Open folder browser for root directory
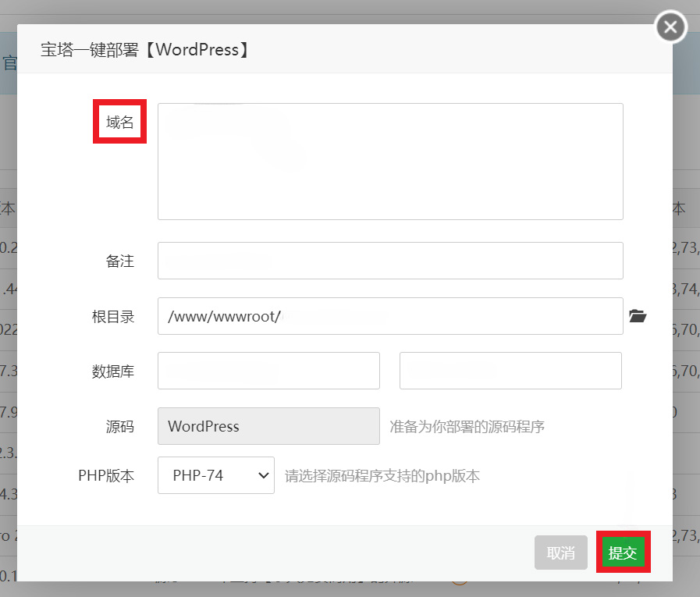This screenshot has width=700, height=597. coord(638,316)
